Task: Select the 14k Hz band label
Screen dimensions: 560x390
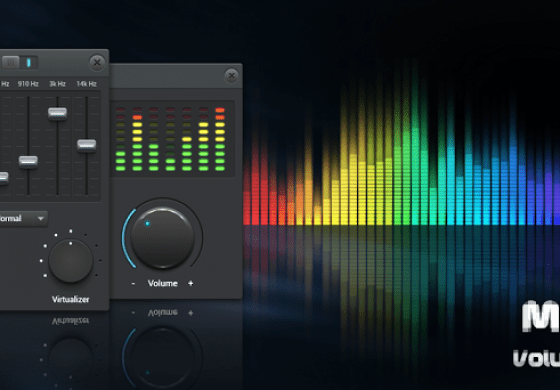Action: [x=86, y=84]
